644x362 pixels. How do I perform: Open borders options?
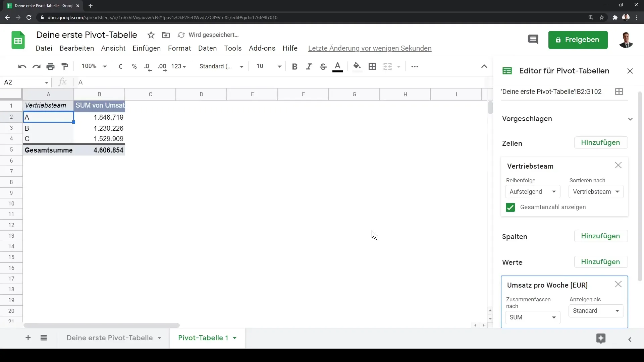(372, 66)
